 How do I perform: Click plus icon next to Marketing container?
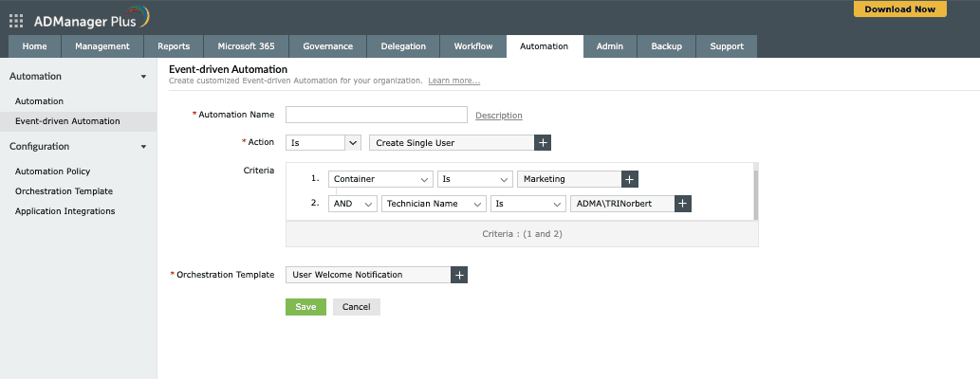[x=630, y=178]
